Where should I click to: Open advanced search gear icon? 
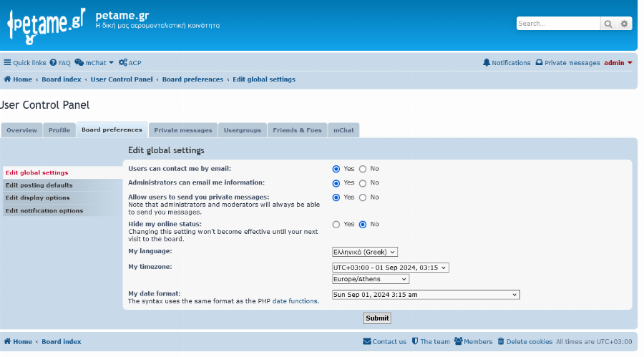pos(624,24)
